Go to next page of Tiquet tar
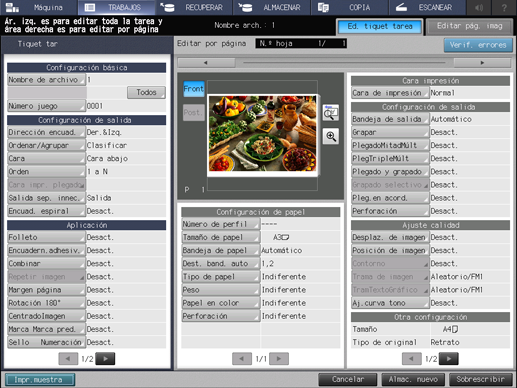The width and height of the screenshot is (517, 388). (105, 359)
